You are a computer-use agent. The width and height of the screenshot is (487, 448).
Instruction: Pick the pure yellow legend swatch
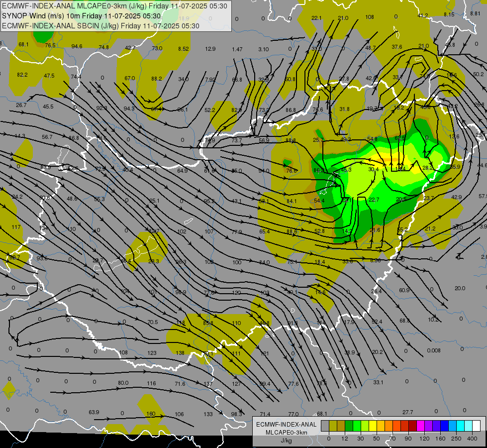[373, 426]
